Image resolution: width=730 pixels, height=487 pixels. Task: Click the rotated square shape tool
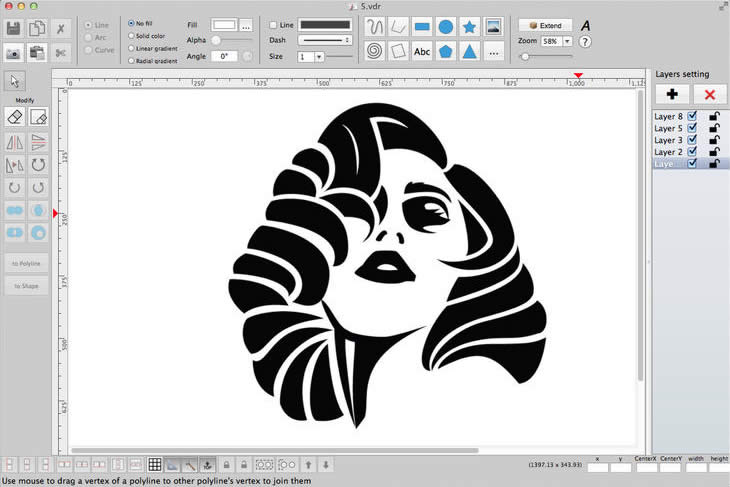point(399,51)
